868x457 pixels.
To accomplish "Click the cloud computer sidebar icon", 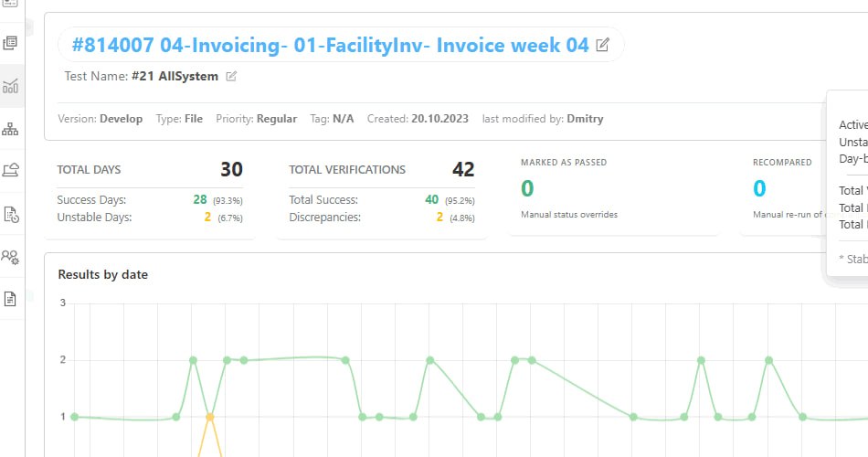I will pyautogui.click(x=11, y=170).
